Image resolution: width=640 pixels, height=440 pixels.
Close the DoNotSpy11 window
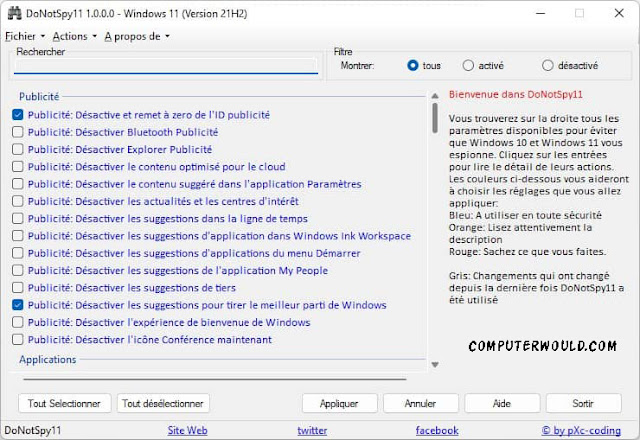pos(619,13)
